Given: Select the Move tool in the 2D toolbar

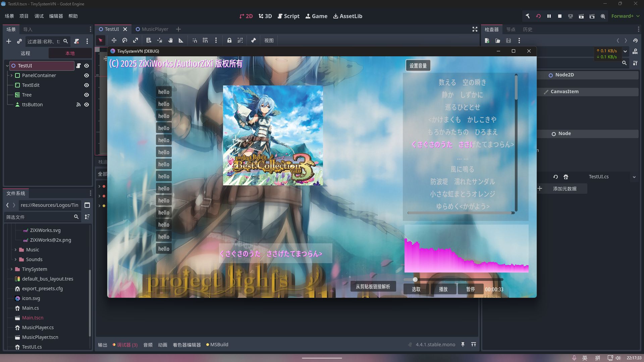Looking at the screenshot, I should pos(114,40).
